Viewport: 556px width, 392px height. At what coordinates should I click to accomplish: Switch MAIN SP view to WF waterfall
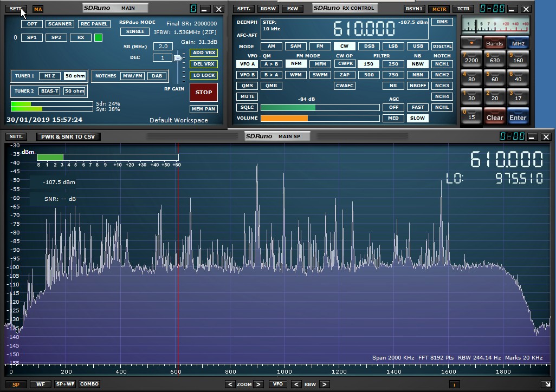click(41, 384)
